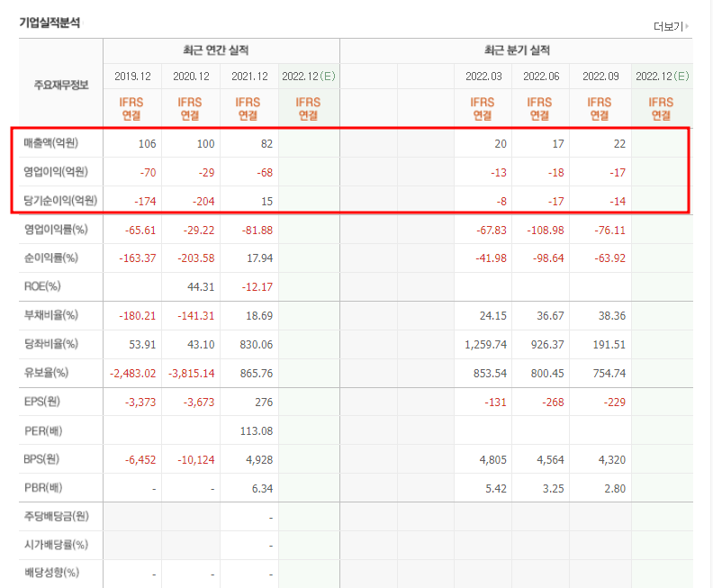Select the ROE value 44.31

tap(201, 287)
